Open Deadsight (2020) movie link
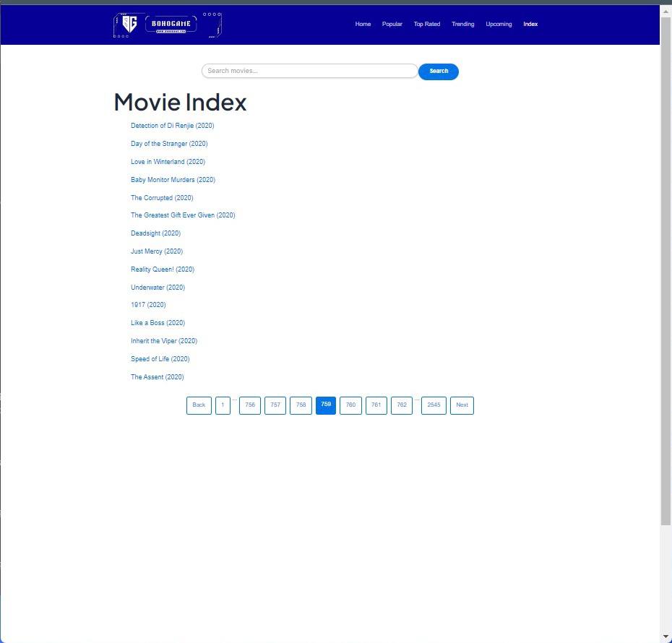The image size is (672, 643). pyautogui.click(x=155, y=233)
